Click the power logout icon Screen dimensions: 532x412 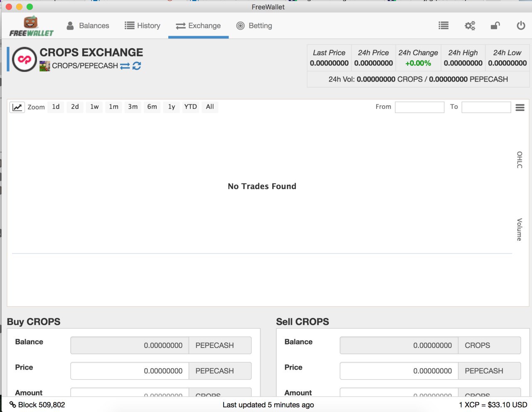coord(521,26)
